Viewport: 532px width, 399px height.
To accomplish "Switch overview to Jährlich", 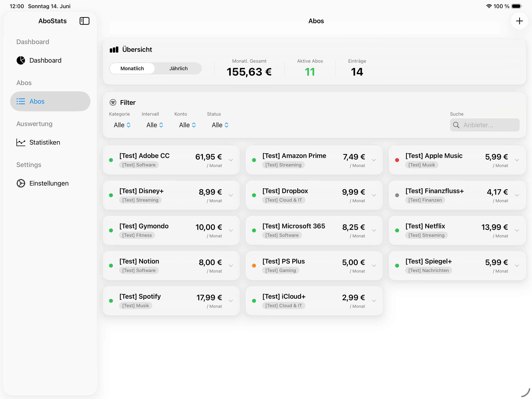I will point(178,69).
